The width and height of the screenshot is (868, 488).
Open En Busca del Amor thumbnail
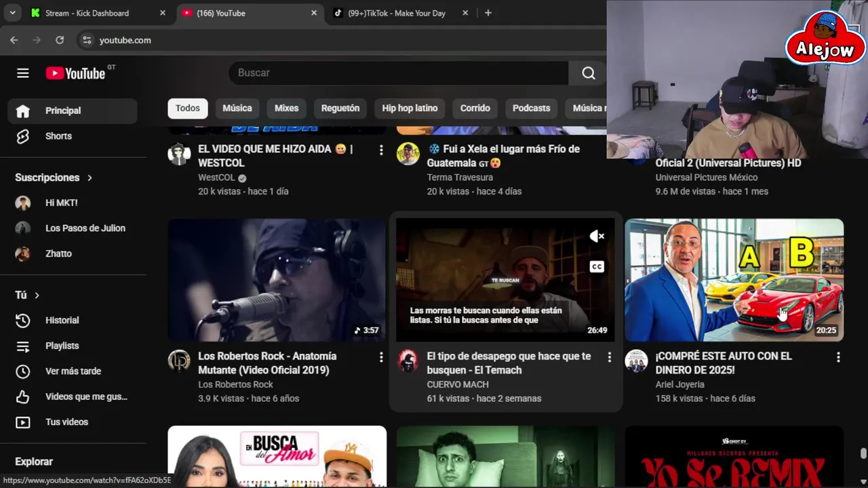[x=277, y=456]
